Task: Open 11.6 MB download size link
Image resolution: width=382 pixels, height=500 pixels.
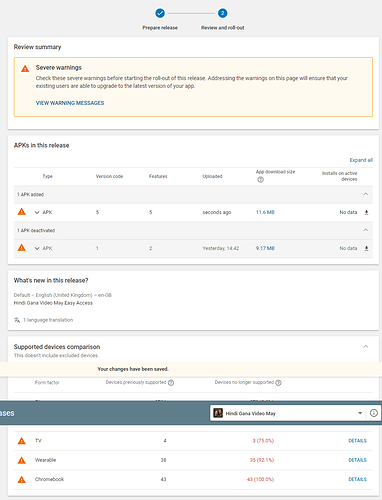Action: coord(265,212)
